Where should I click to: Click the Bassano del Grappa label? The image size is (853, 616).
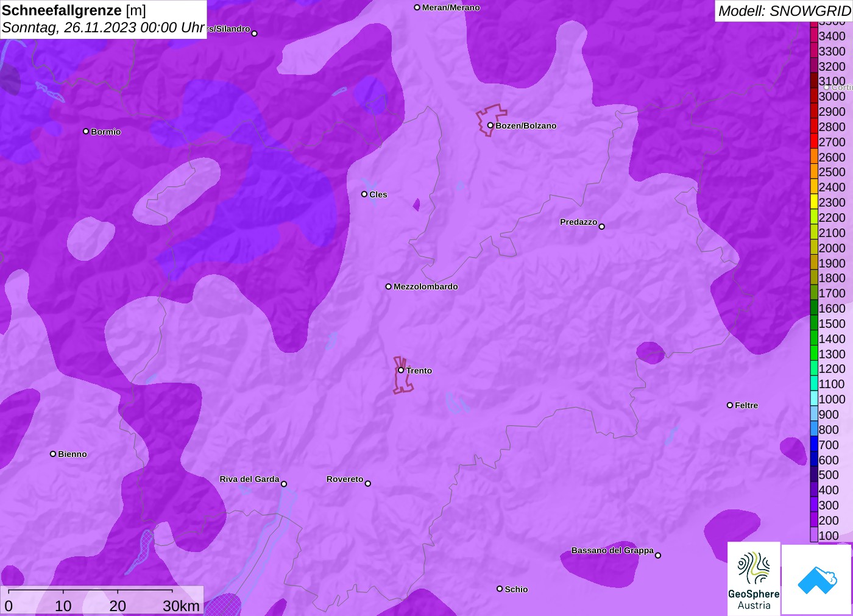click(x=612, y=550)
